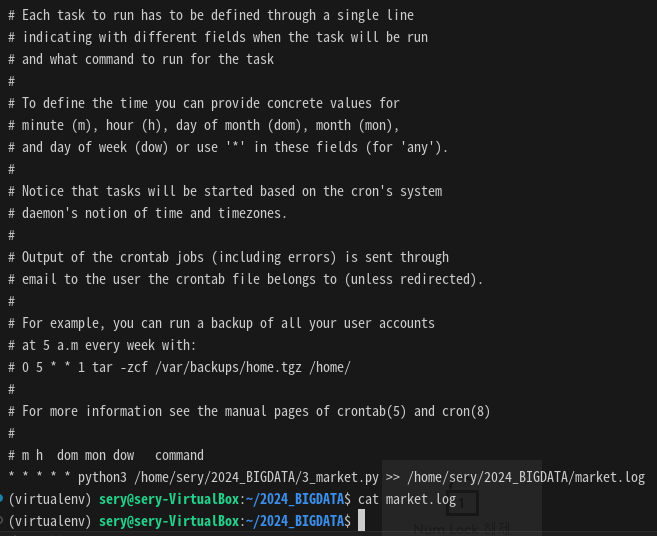657x536 pixels.
Task: Click the "at 5 a.m every week with:" line
Action: coord(110,345)
